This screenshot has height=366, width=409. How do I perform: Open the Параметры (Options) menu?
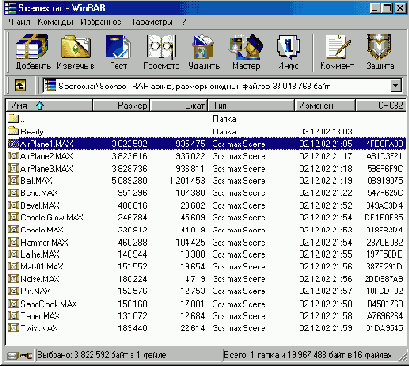(152, 22)
